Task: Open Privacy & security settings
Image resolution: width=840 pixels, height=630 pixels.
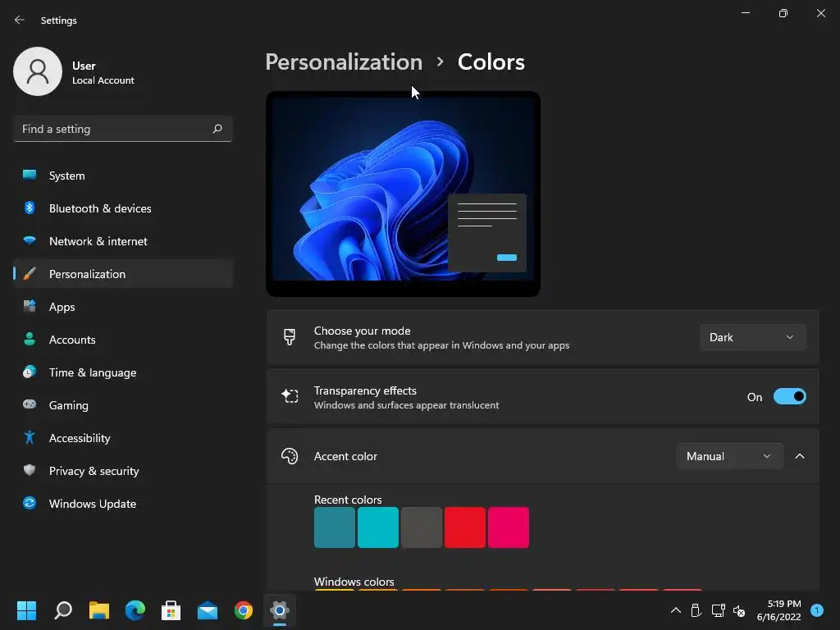Action: point(123,471)
